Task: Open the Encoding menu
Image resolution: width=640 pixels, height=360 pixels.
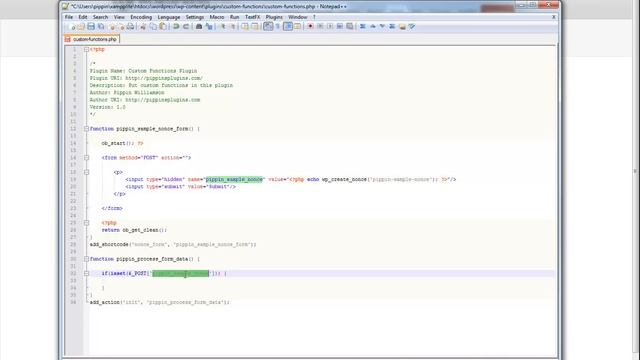Action: [141, 17]
